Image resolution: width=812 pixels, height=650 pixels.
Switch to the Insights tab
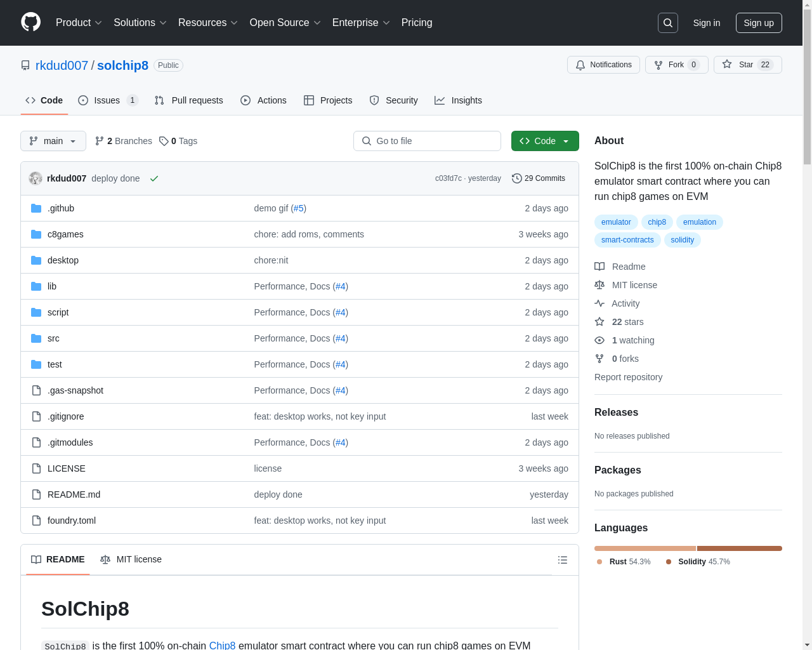[x=458, y=100]
